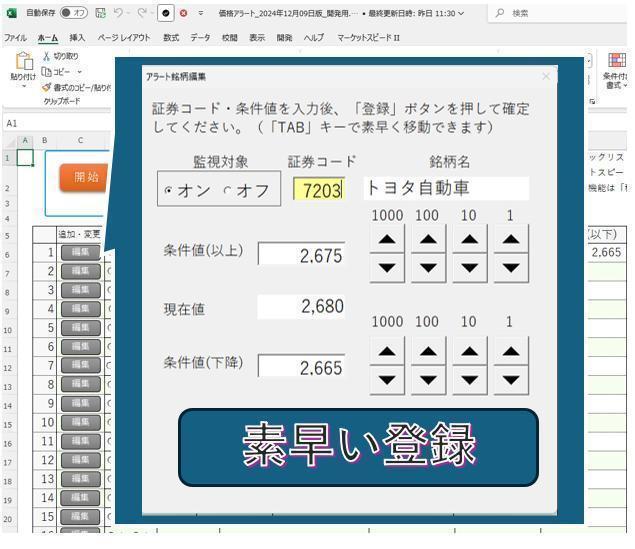Increase 条件値(以上) by 1000 with up arrow
The image size is (635, 549).
pyautogui.click(x=387, y=239)
